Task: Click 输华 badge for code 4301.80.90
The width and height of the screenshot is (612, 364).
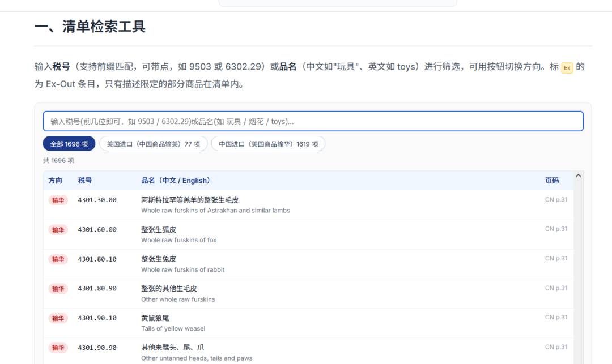Action: 58,288
